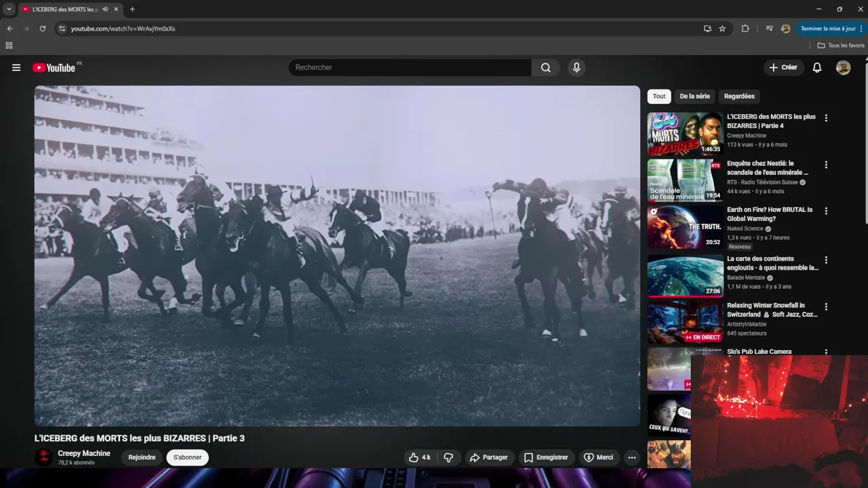Switch to the L'ICEBERG des MORTS browser tab

click(x=64, y=9)
